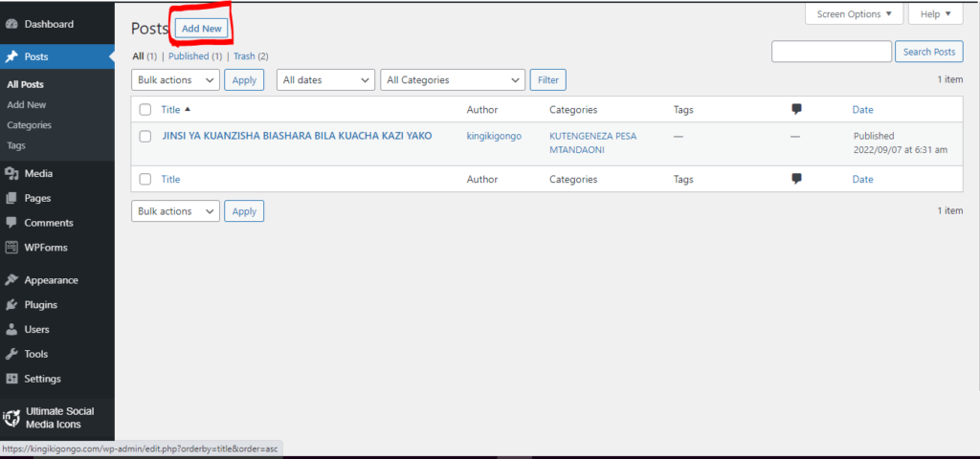Image resolution: width=980 pixels, height=459 pixels.
Task: Click the Add New button beside Posts heading
Action: 202,28
